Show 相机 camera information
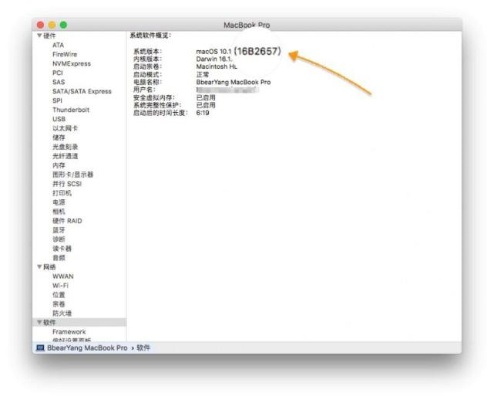Screen dimensions: 494x400 [59, 212]
